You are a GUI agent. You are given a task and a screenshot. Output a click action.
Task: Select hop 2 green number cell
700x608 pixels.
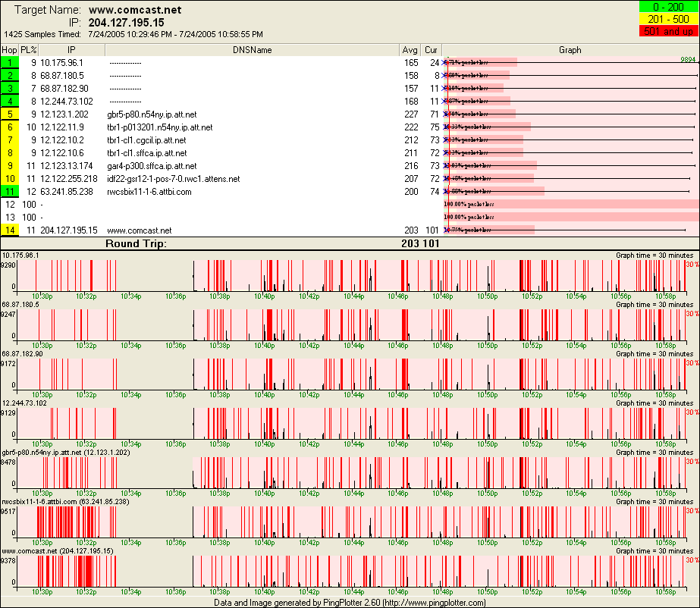pos(10,76)
